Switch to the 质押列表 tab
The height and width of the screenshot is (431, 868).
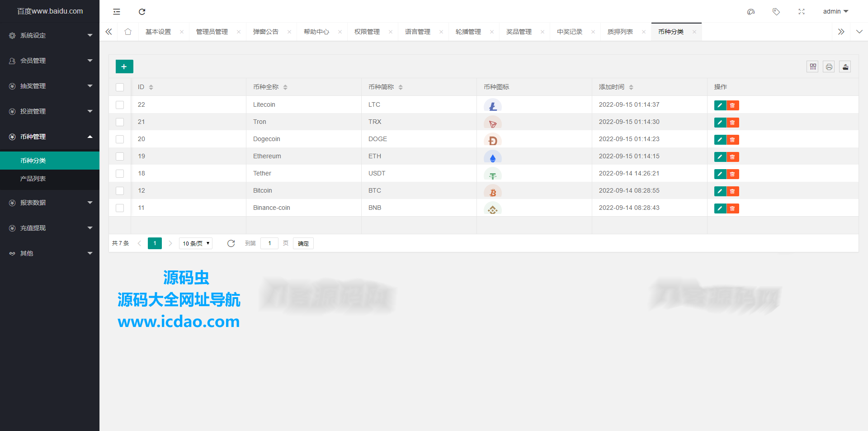point(620,32)
